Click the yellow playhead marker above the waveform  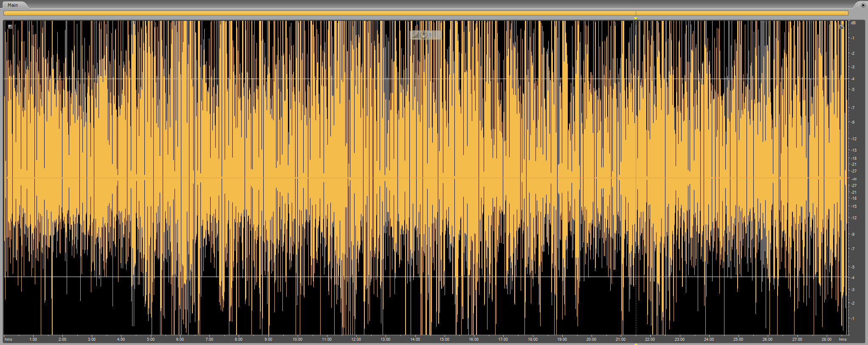[x=636, y=18]
